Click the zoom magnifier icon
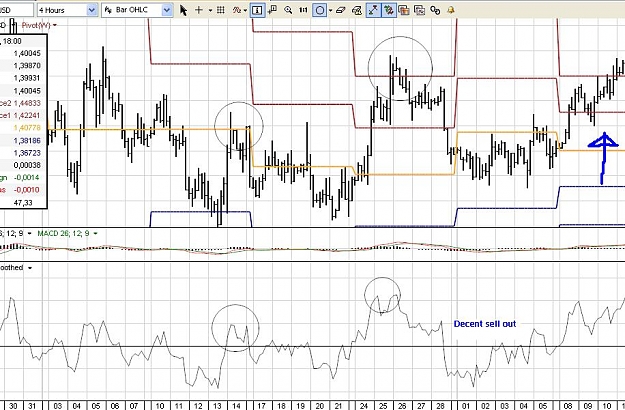 [x=288, y=10]
